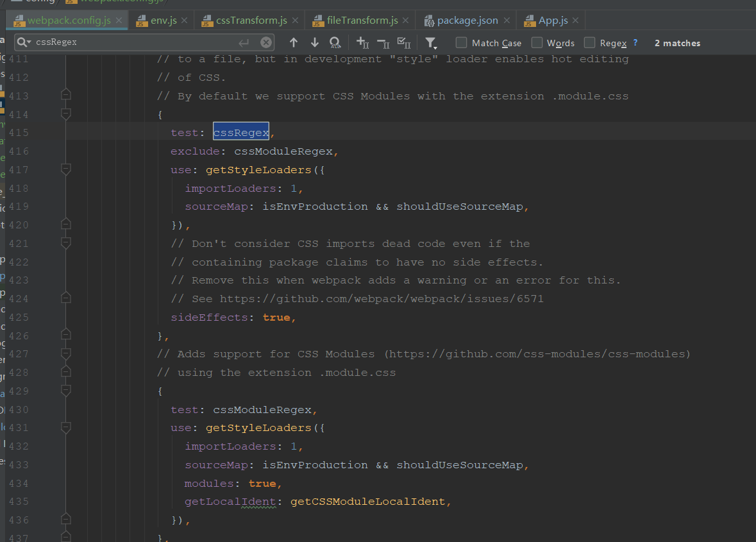Click sideEffects property on line 425

pos(209,318)
